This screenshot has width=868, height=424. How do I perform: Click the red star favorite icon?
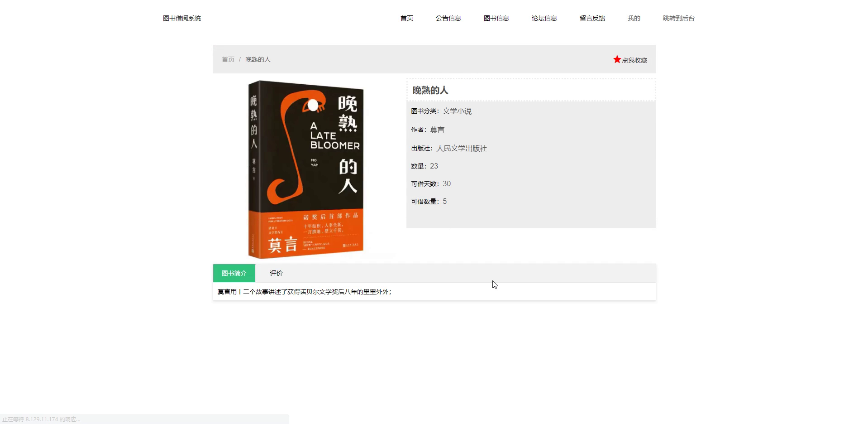[x=617, y=59]
